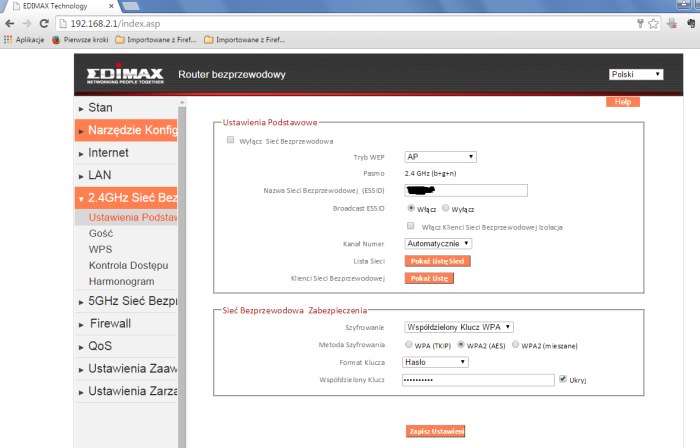
Task: Uncheck the Ukryj key checkbox
Action: point(564,379)
